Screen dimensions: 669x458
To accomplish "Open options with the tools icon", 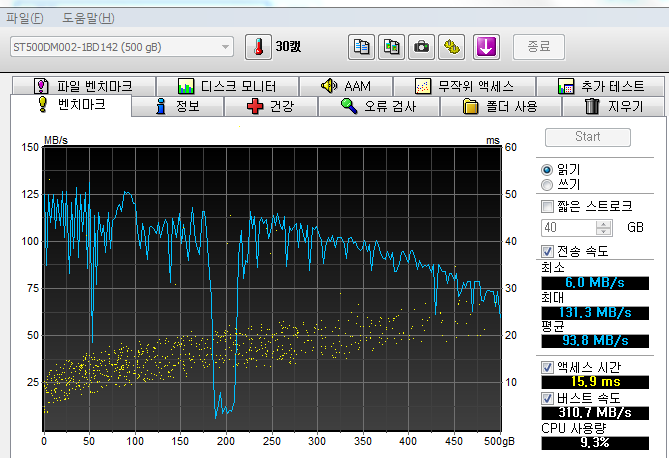I will (452, 47).
